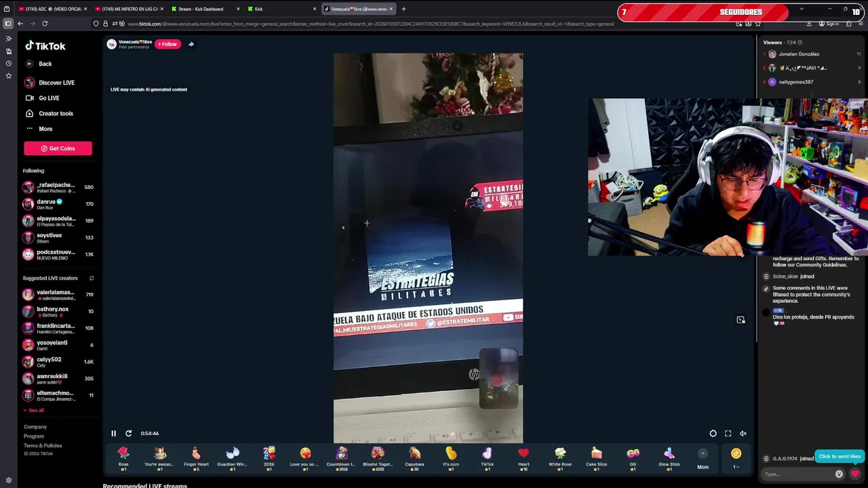Click browser Sign in button
This screenshot has height=488, width=868.
click(829, 24)
